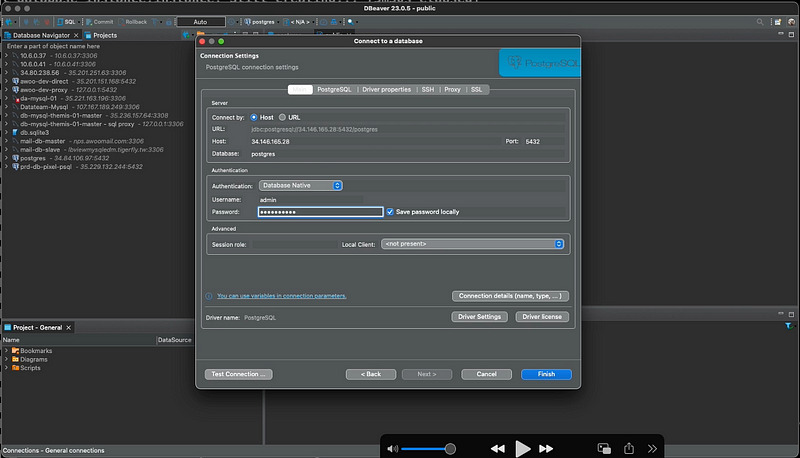Select awoo-dev-proxy connection

(x=44, y=90)
